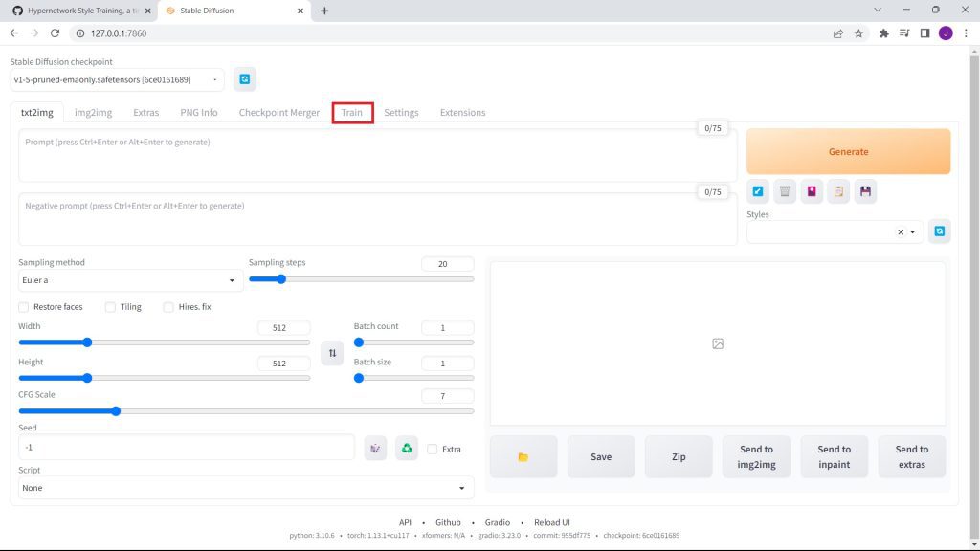
Task: Click the apply style clipboard icon
Action: point(838,191)
